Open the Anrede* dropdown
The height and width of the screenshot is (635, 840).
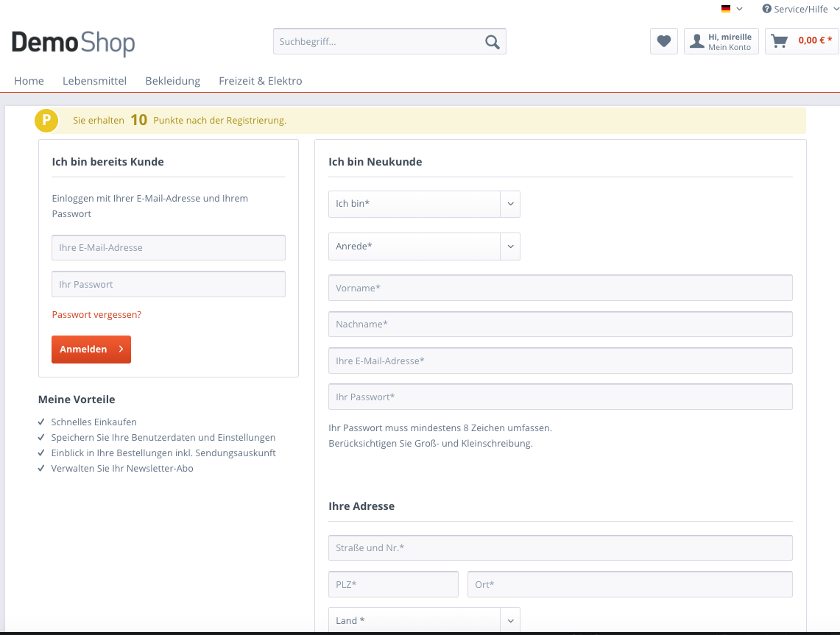pyautogui.click(x=424, y=246)
